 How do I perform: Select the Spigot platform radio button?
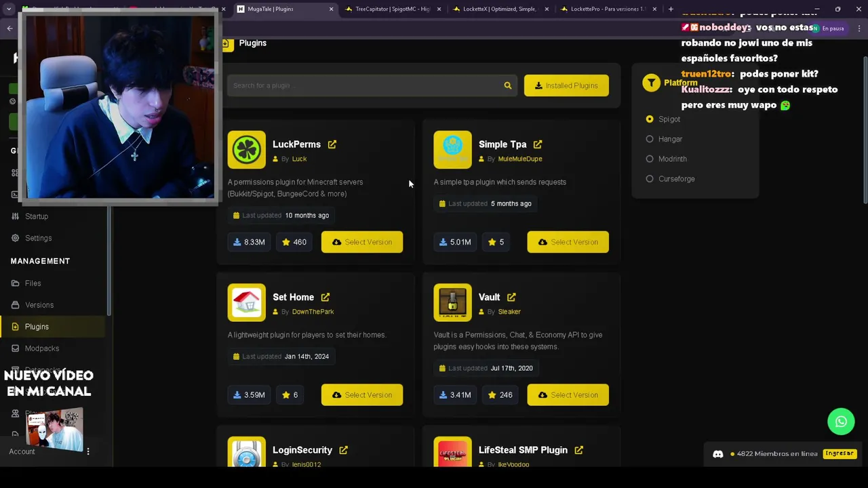click(650, 119)
